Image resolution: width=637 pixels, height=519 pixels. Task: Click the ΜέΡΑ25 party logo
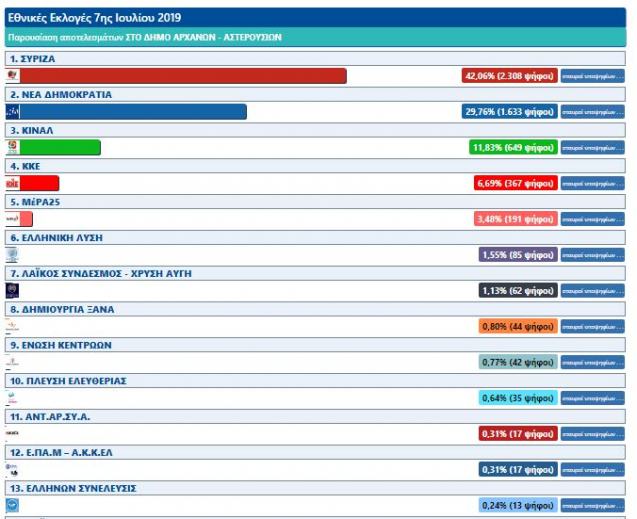pos(13,219)
